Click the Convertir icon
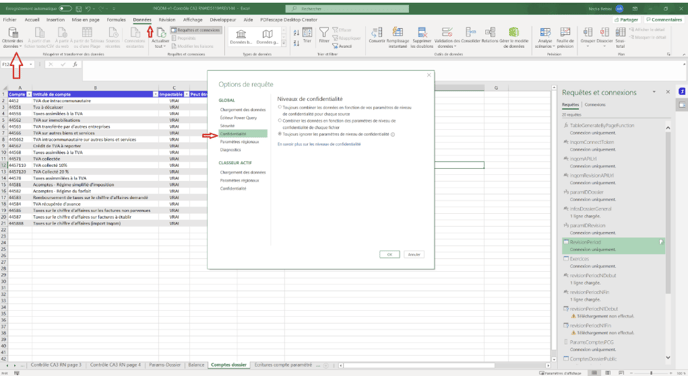Viewport: 688px width, 376px height. [376, 32]
